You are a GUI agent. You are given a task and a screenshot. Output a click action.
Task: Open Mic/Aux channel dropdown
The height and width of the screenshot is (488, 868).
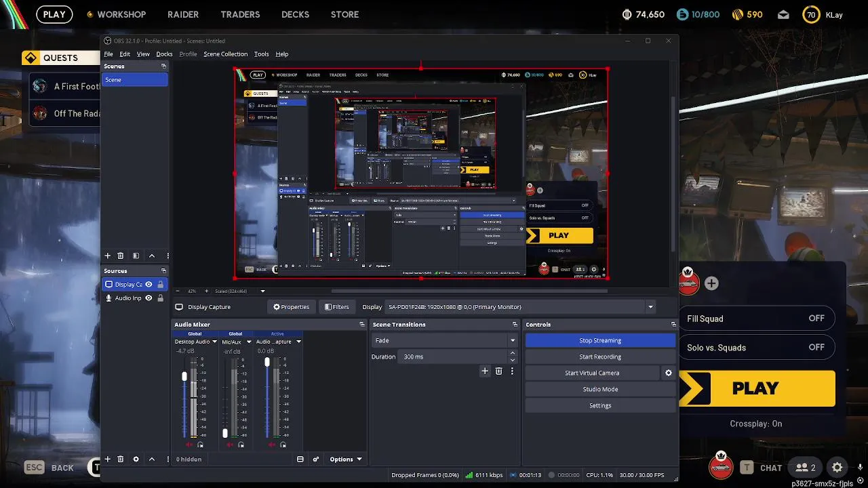pyautogui.click(x=249, y=342)
